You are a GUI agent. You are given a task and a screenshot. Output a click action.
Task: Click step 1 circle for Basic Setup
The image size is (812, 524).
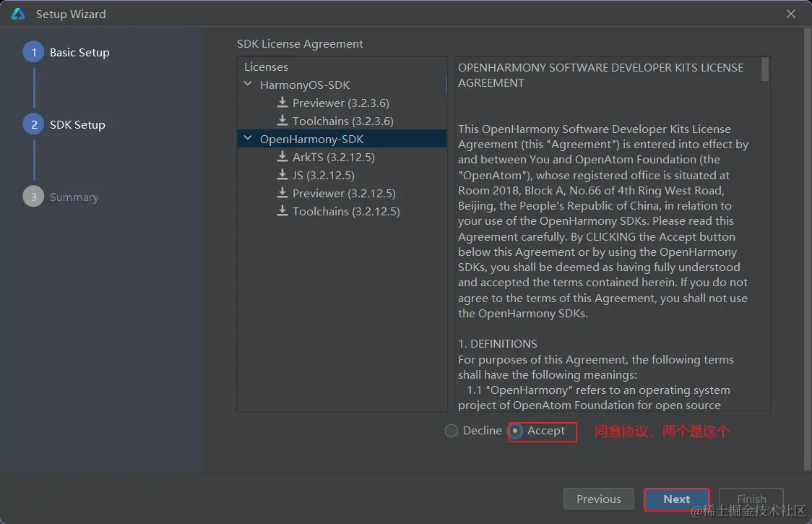(34, 52)
